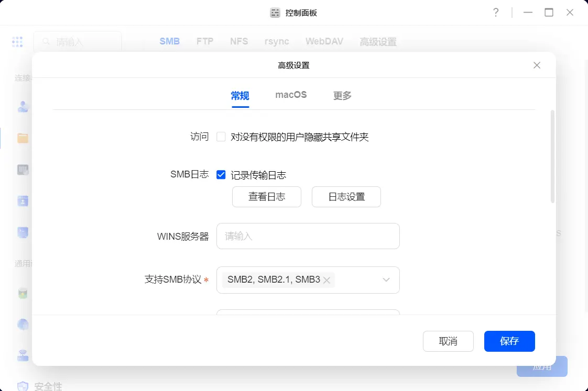
Task: Click the 取消 button
Action: (x=448, y=341)
